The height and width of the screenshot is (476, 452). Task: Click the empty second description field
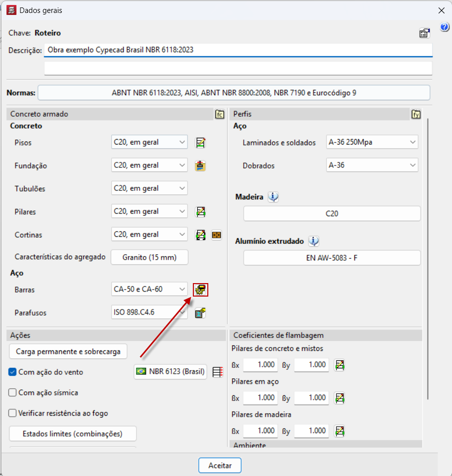coord(238,68)
